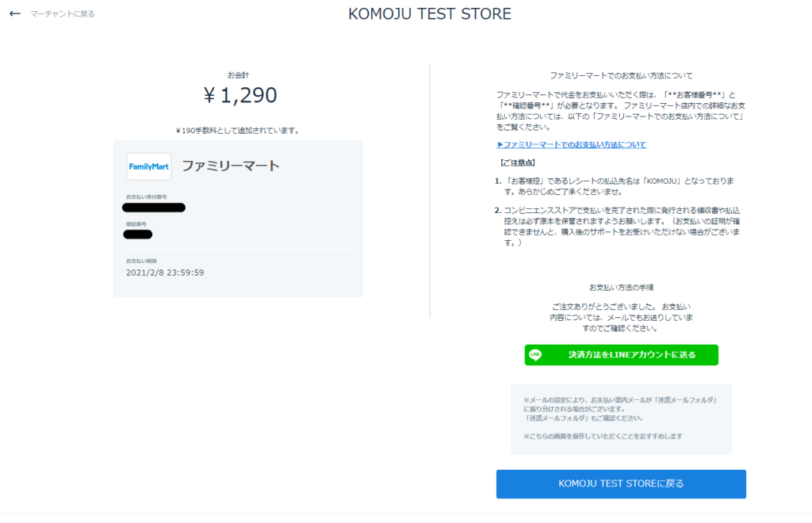Click the first caution note about KOMOJU receipt
Viewport: 812px width, 523px height.
[616, 186]
